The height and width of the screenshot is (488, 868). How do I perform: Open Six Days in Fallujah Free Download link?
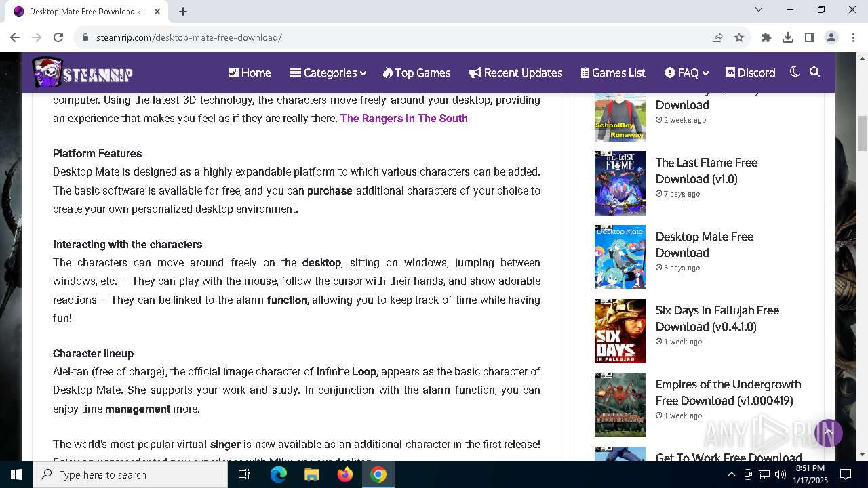coord(717,319)
